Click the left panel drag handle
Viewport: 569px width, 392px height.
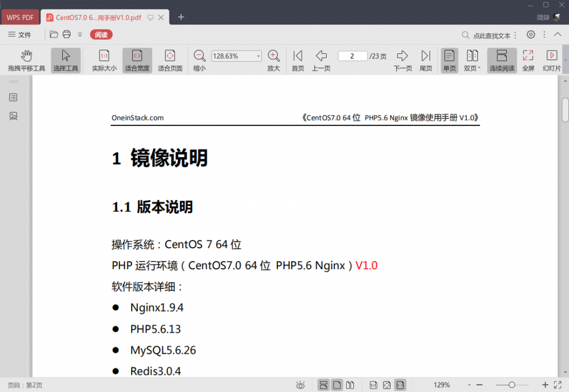pos(14,82)
